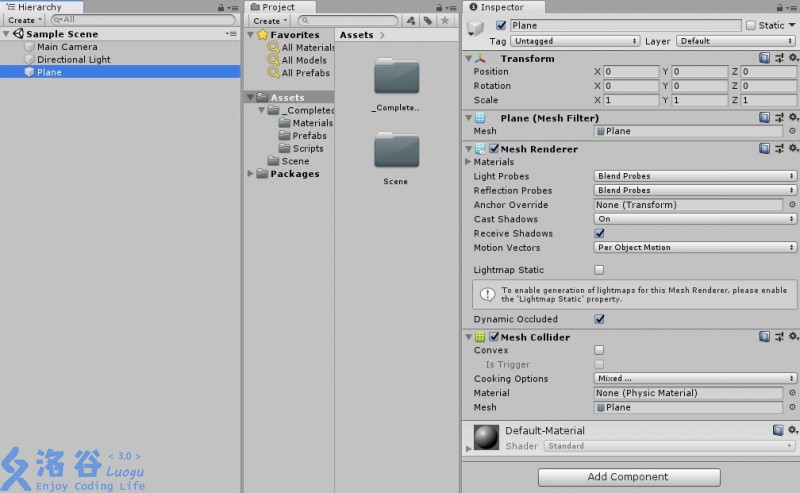The image size is (800, 493).
Task: Open the Hierarchy Create menu
Action: (24, 20)
